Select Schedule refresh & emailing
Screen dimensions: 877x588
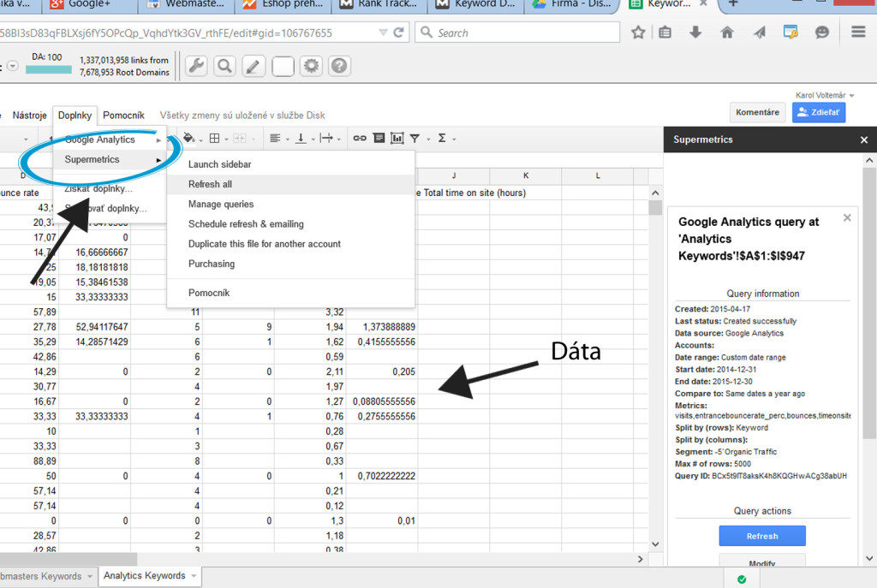(291, 224)
